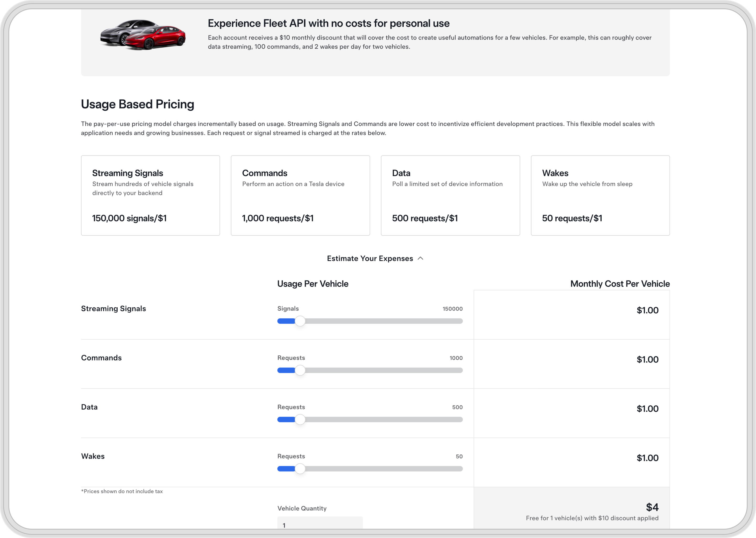Click the 'Free for 1 vehicle(s)' discount note
Screen dimensions: 756x538
point(592,518)
